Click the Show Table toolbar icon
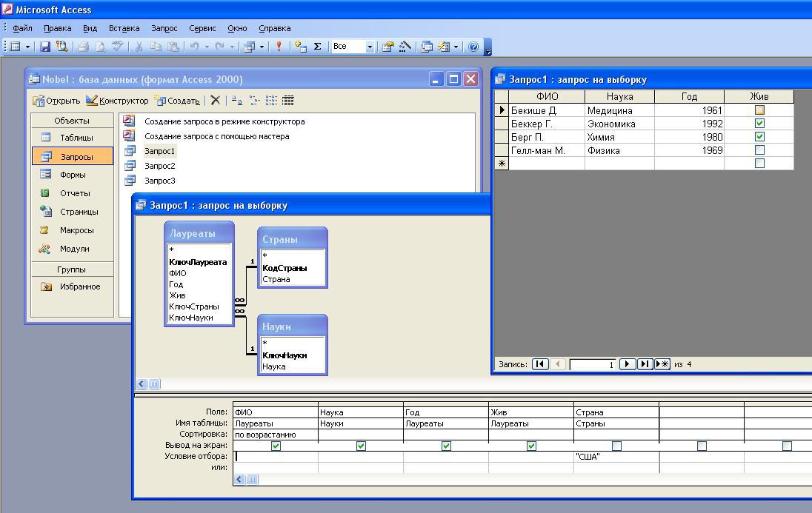812x513 pixels. pos(300,47)
